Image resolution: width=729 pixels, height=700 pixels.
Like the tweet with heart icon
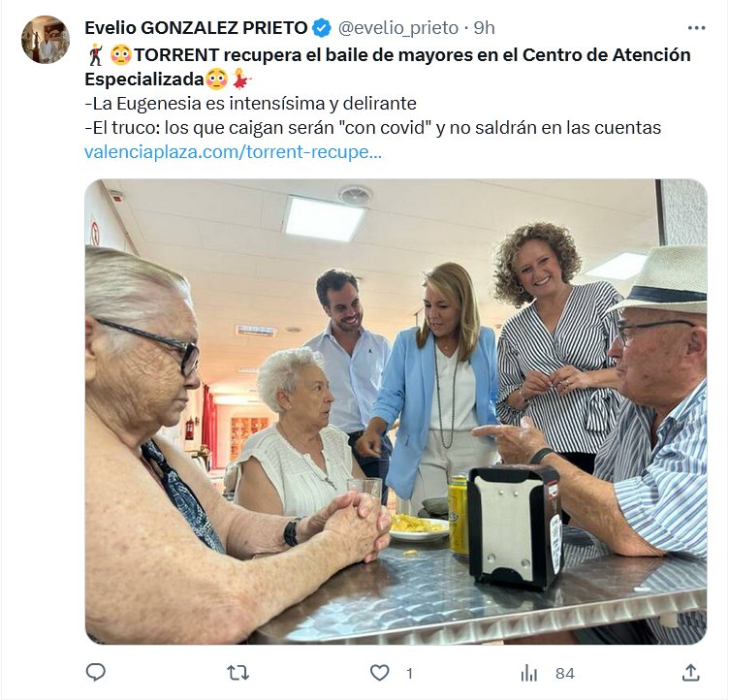[379, 673]
